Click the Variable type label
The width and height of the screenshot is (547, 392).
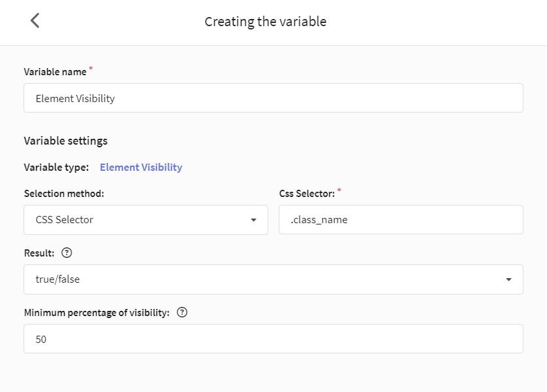point(56,167)
